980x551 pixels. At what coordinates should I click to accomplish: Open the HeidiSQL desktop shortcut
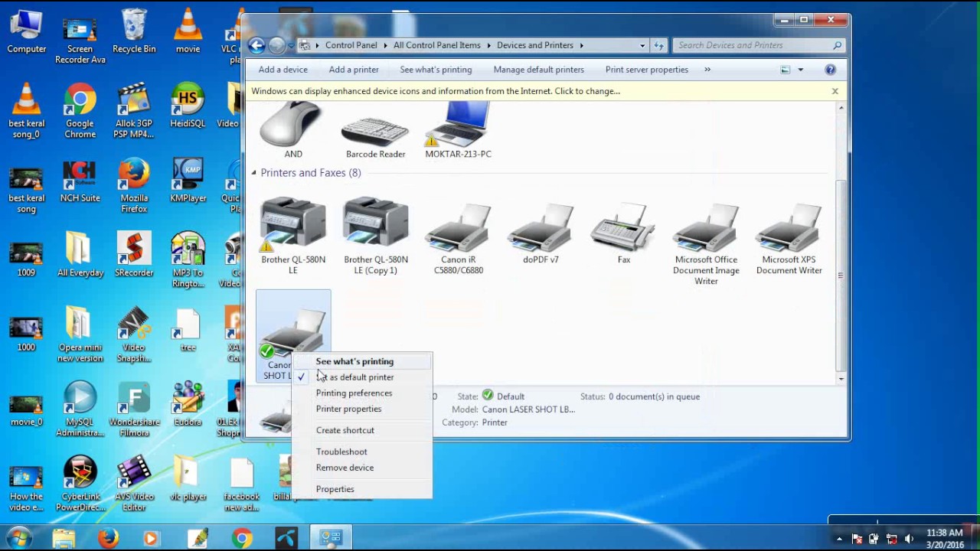188,106
